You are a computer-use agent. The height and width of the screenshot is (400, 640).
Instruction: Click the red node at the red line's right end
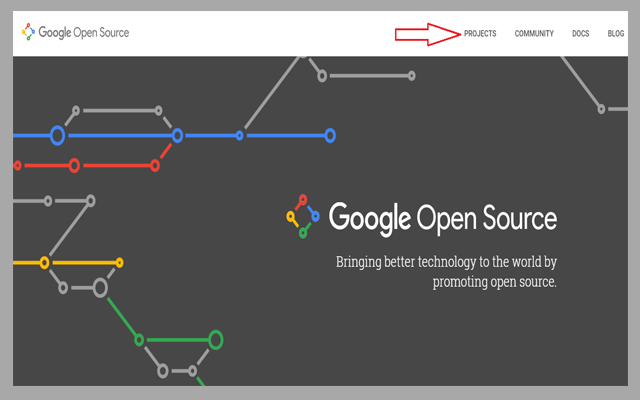pyautogui.click(x=154, y=165)
